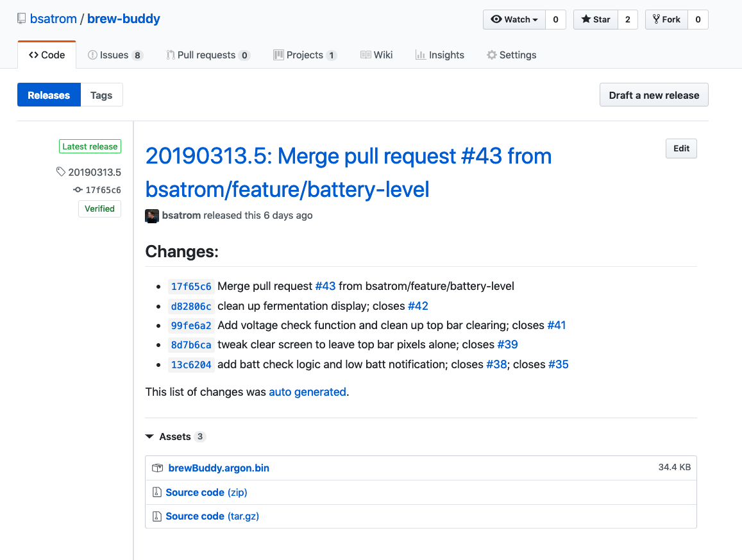The height and width of the screenshot is (560, 742).
Task: Click the archive icon for Source code (tar.gz)
Action: 157,516
